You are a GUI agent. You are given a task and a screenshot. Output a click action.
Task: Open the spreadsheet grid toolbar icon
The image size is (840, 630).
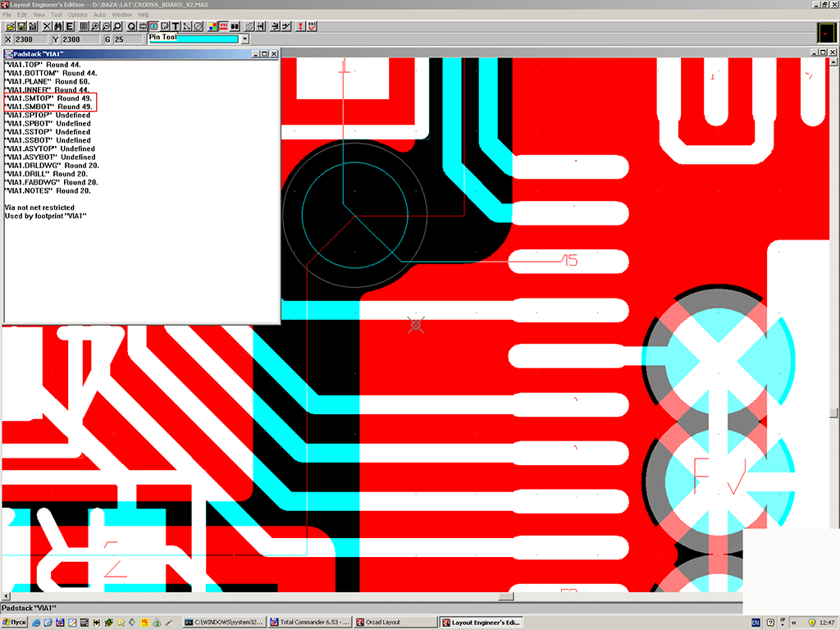point(84,26)
